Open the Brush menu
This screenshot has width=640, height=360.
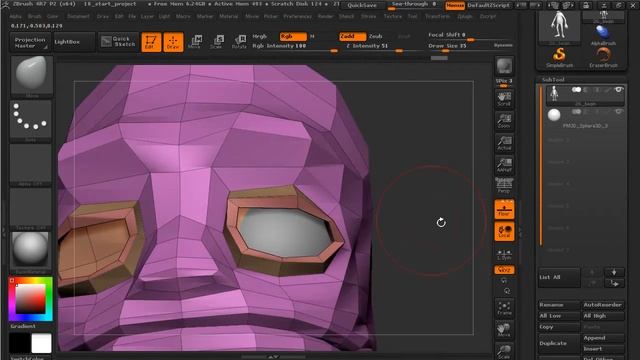tap(34, 16)
